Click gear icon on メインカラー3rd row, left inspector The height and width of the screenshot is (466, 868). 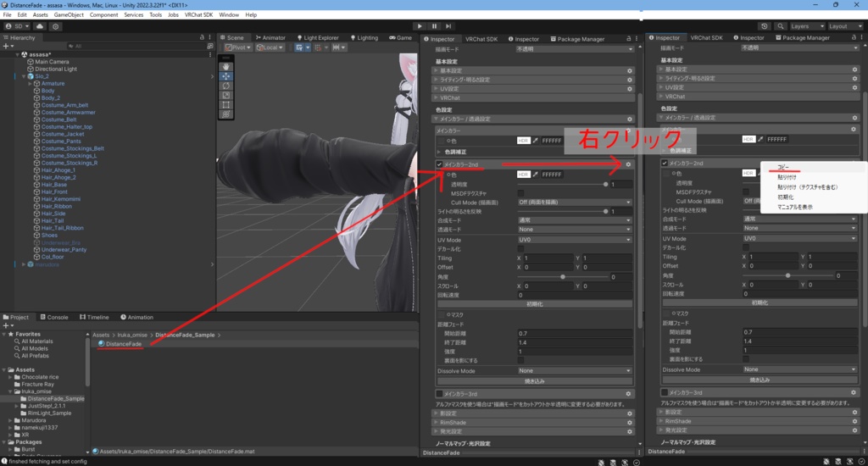(628, 394)
